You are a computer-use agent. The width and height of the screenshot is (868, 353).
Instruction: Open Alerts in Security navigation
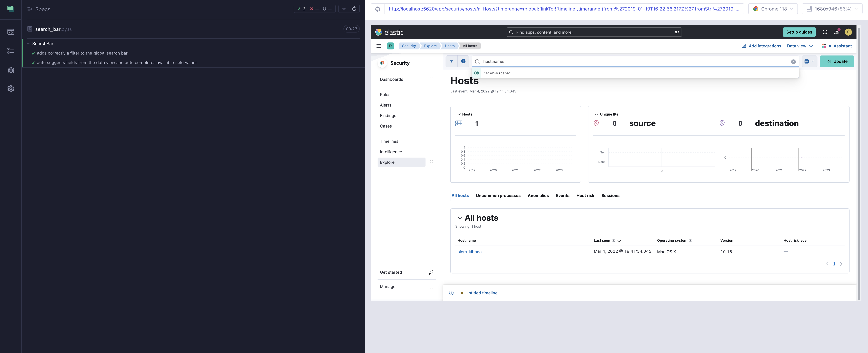[x=386, y=105]
